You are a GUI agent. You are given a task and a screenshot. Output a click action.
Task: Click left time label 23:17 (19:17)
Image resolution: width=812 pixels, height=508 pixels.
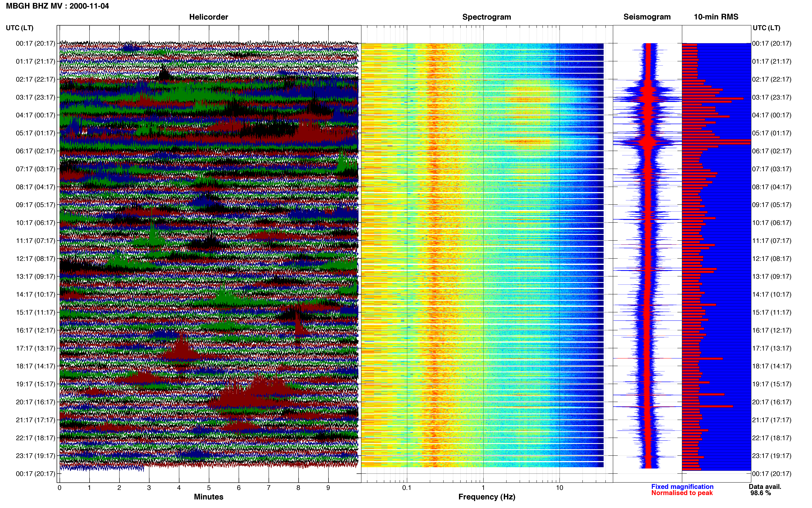[36, 456]
